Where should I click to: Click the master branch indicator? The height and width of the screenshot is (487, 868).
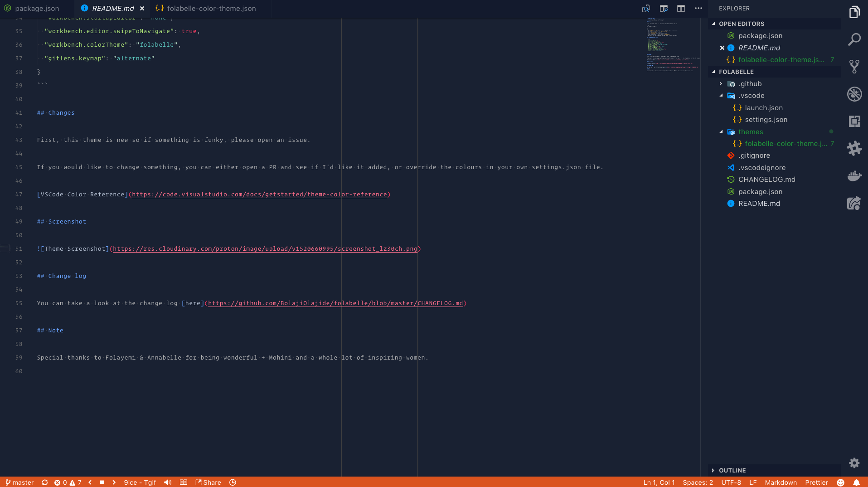point(19,482)
